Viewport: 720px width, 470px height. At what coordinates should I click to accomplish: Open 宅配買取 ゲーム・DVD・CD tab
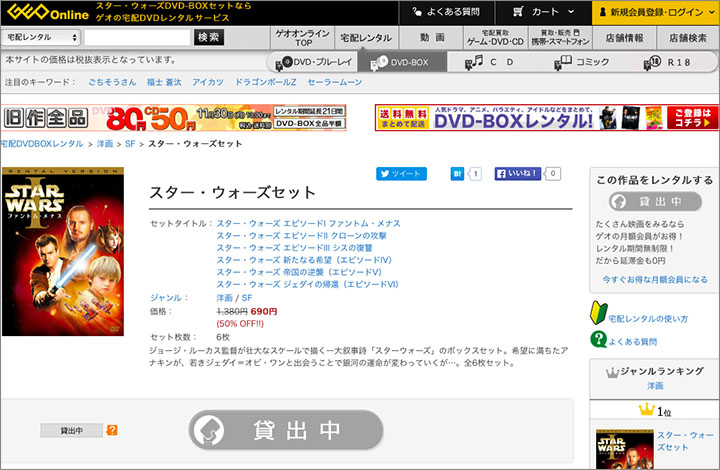[x=495, y=38]
